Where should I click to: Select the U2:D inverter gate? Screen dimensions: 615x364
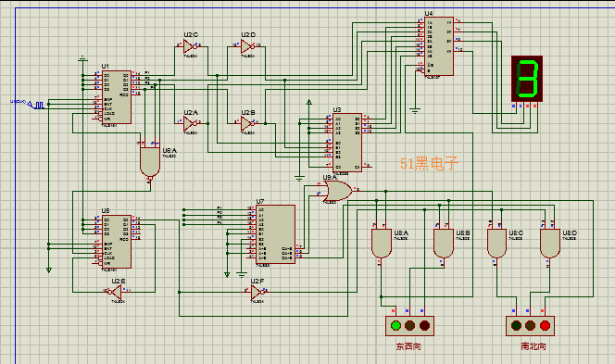tap(247, 46)
